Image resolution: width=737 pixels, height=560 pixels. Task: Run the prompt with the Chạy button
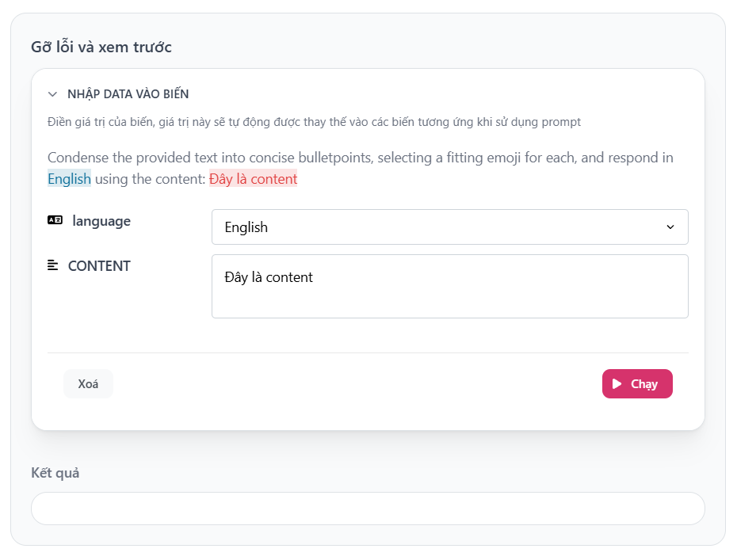(x=637, y=384)
